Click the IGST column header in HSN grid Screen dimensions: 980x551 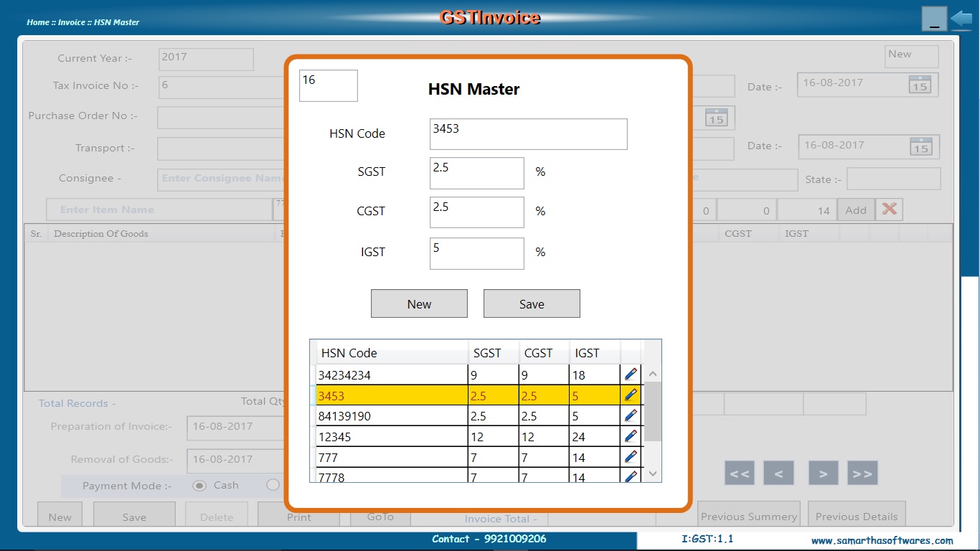click(x=595, y=352)
